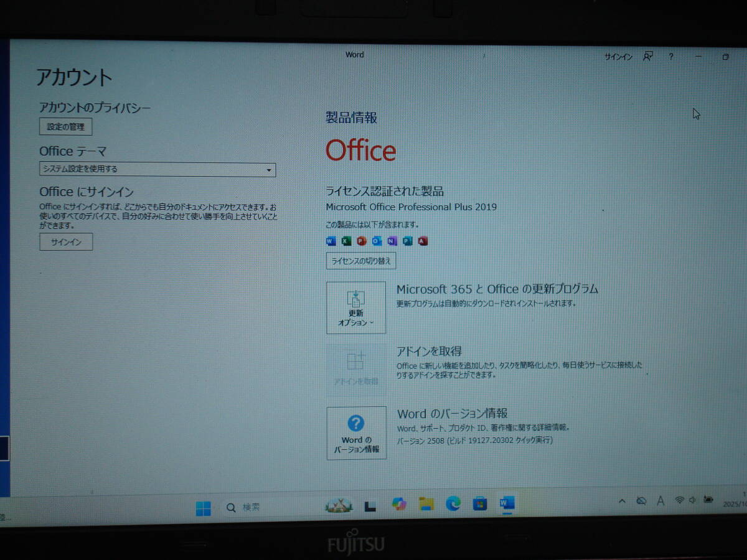Screen dimensions: 747x560
Task: Click the Microsoft 365 と Office の更新プログラム heading
Action: (497, 289)
